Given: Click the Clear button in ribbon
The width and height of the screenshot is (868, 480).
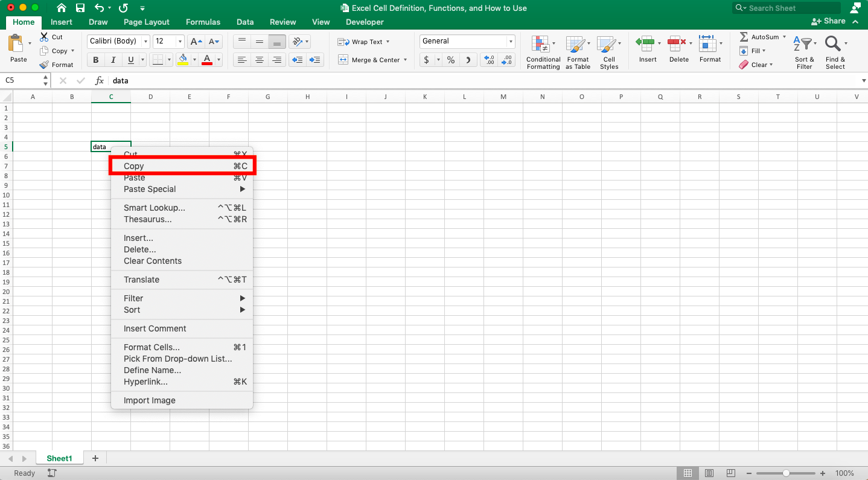Looking at the screenshot, I should (755, 65).
